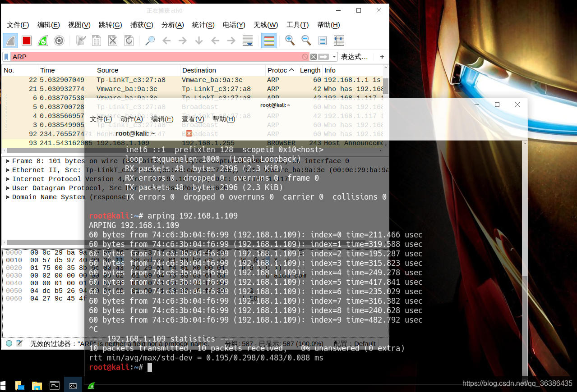Sort by Time column header
Viewport: 577px width, 392px height.
click(67, 70)
